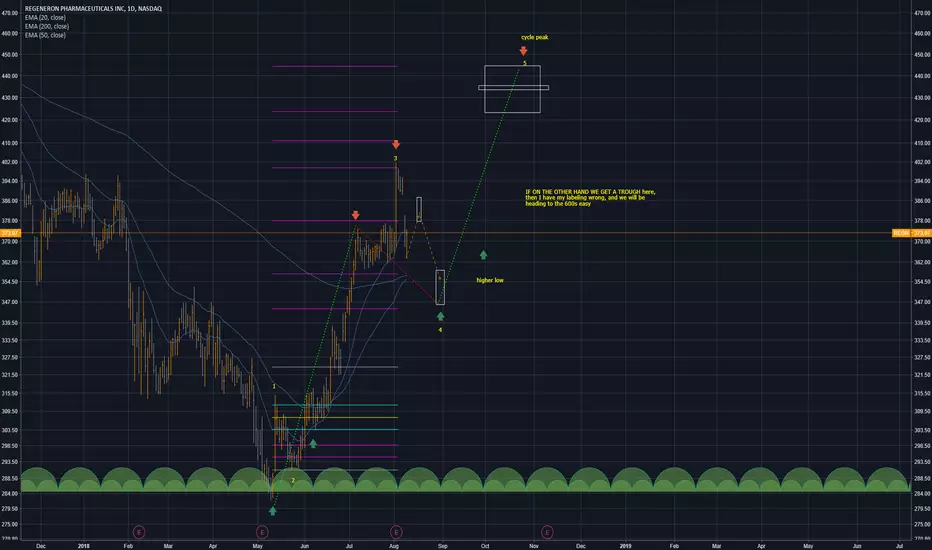This screenshot has height=550, width=932.
Task: Click the 2018 label on the time axis
Action: (84, 546)
